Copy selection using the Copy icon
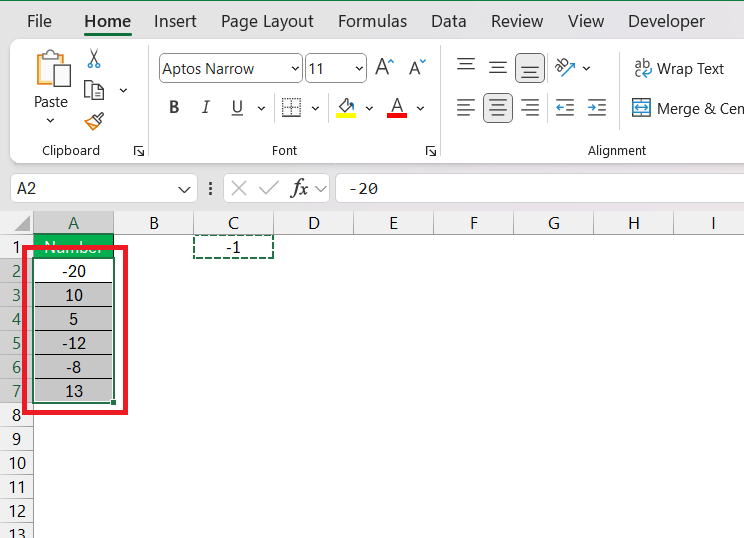This screenshot has width=744, height=538. pyautogui.click(x=94, y=90)
